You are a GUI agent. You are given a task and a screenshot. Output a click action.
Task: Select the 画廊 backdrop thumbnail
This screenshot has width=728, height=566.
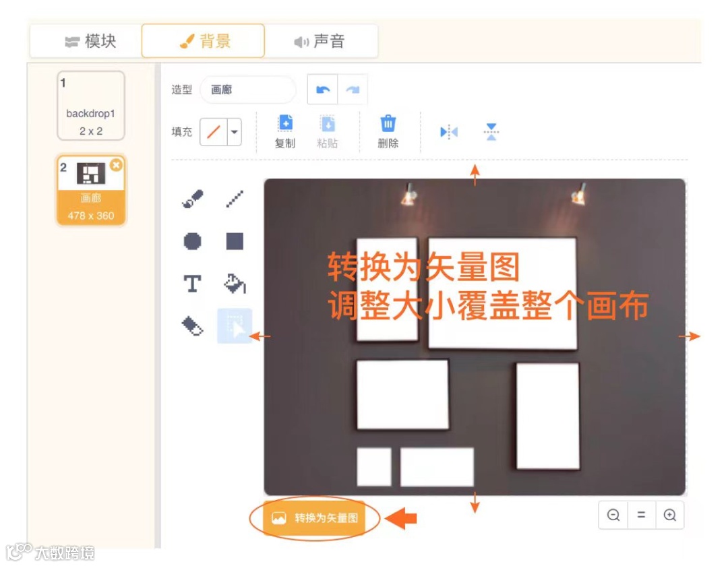[x=91, y=190]
